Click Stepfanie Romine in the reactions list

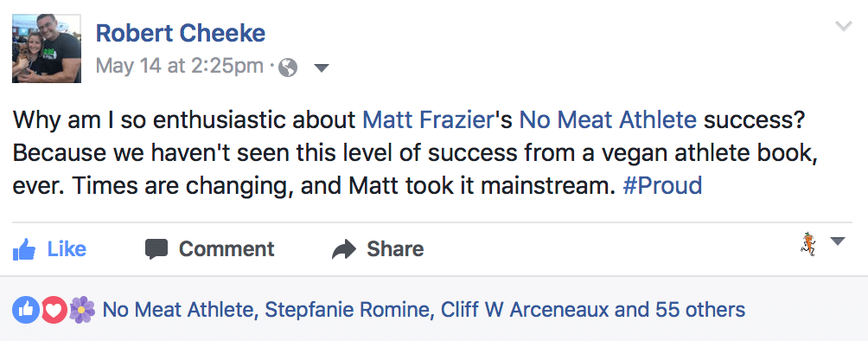pos(347,309)
